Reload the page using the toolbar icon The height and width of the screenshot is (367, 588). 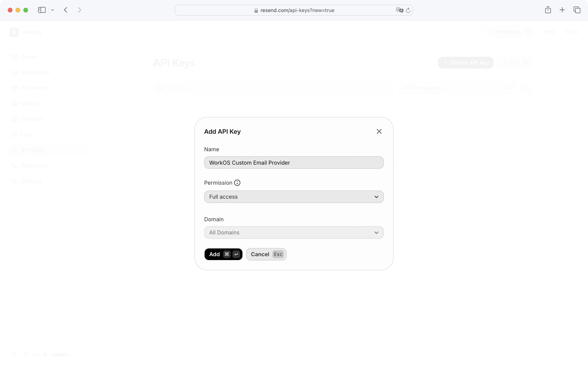[x=408, y=10]
